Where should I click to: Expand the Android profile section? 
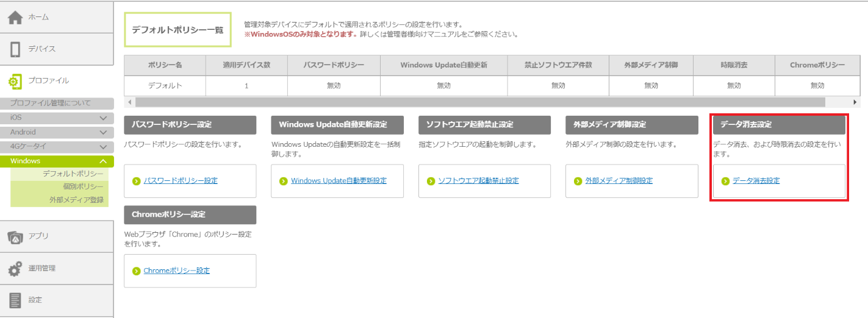tap(102, 132)
